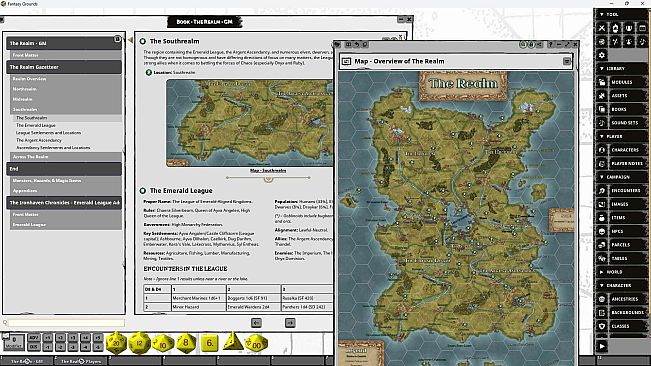Select League Settlements and Locations entry
The image size is (651, 366).
coord(49,133)
